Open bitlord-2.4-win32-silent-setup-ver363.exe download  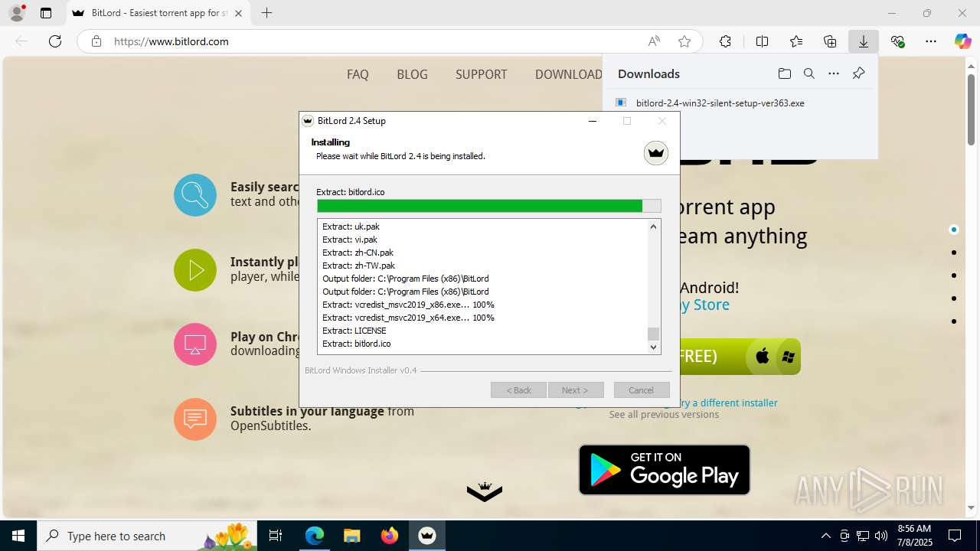pos(720,103)
